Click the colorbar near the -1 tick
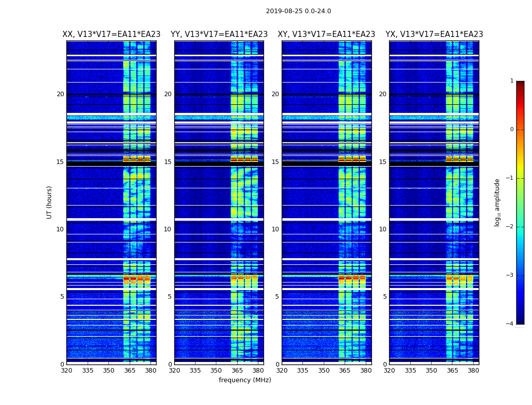This screenshot has height=405, width=532. (x=520, y=178)
